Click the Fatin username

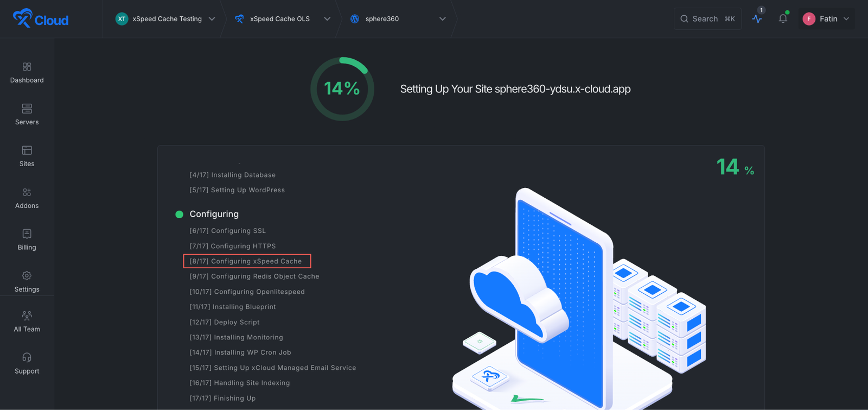[x=828, y=19]
